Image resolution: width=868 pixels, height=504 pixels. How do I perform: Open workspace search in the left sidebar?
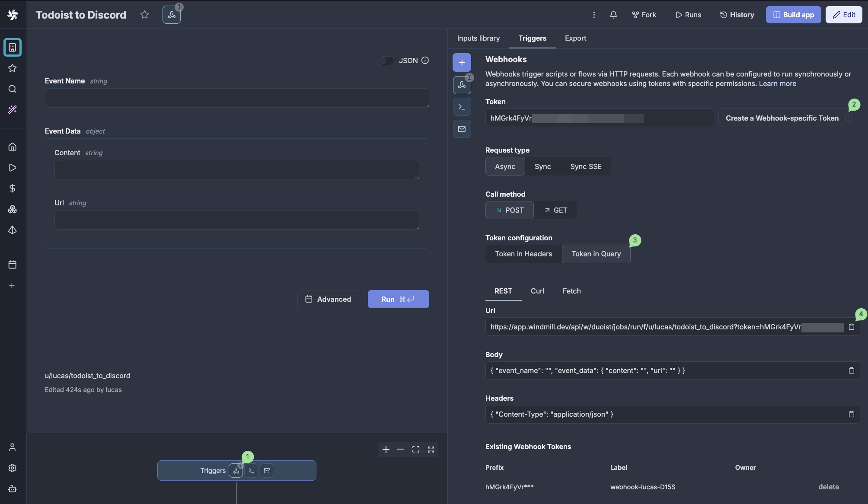(x=12, y=89)
